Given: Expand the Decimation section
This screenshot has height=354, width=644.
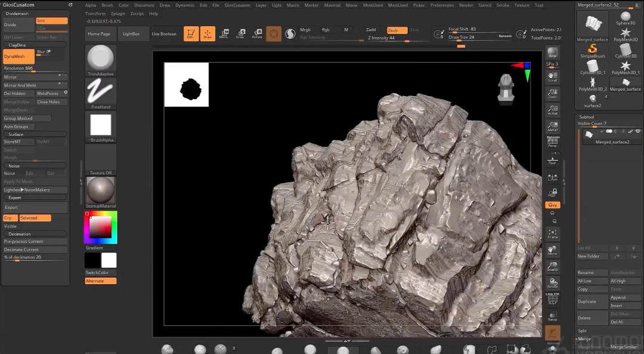Looking at the screenshot, I should (x=20, y=234).
